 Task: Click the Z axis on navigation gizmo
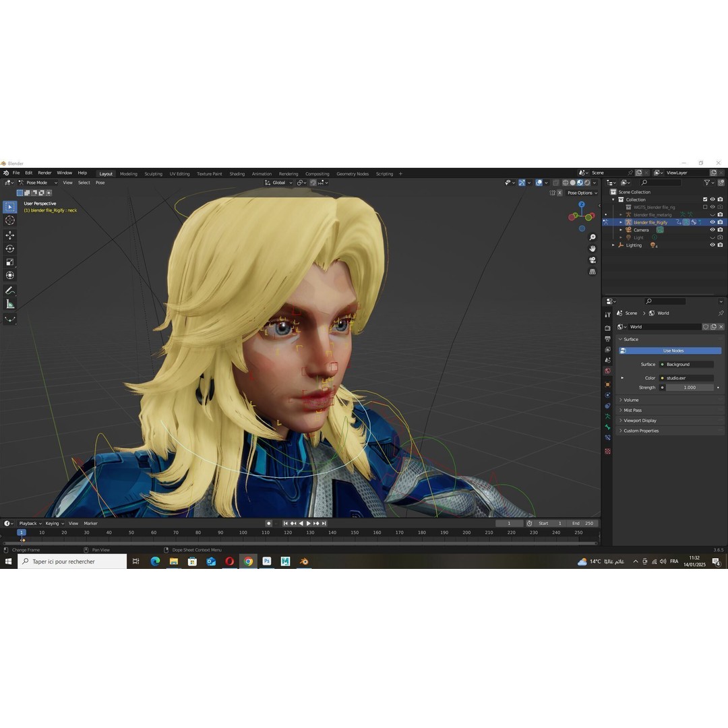point(582,204)
